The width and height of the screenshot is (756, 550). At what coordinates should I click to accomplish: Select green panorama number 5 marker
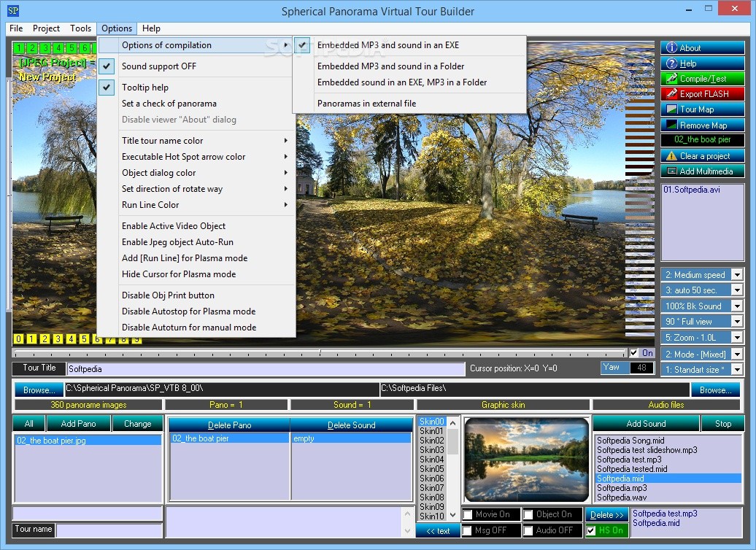pyautogui.click(x=72, y=47)
